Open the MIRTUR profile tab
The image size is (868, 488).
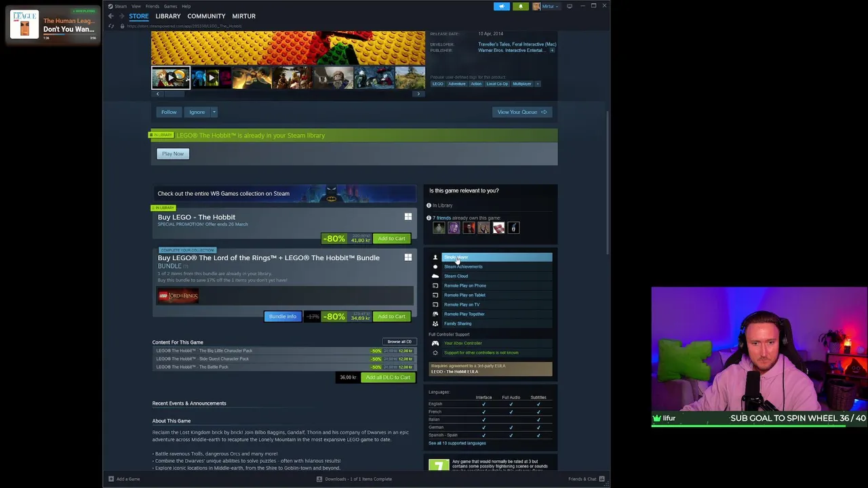[243, 16]
